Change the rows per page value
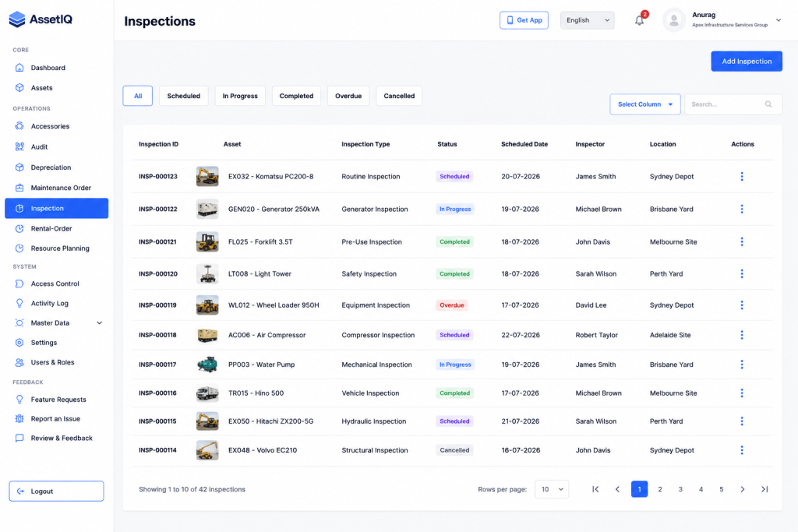Image resolution: width=798 pixels, height=532 pixels. pos(552,489)
